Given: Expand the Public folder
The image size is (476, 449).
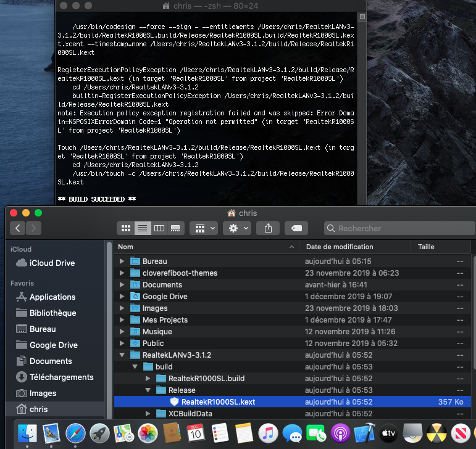Looking at the screenshot, I should [x=122, y=344].
